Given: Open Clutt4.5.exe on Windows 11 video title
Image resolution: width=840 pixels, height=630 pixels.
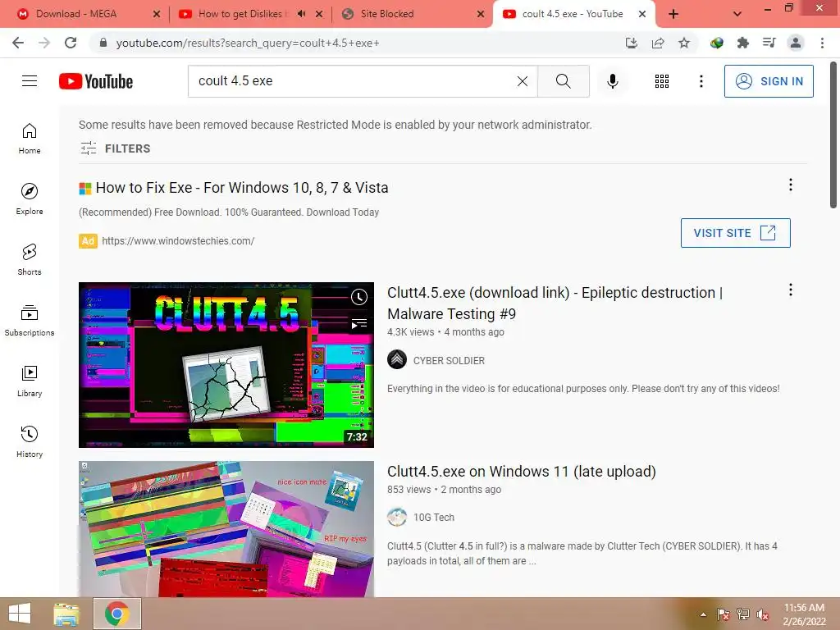Looking at the screenshot, I should [x=521, y=472].
